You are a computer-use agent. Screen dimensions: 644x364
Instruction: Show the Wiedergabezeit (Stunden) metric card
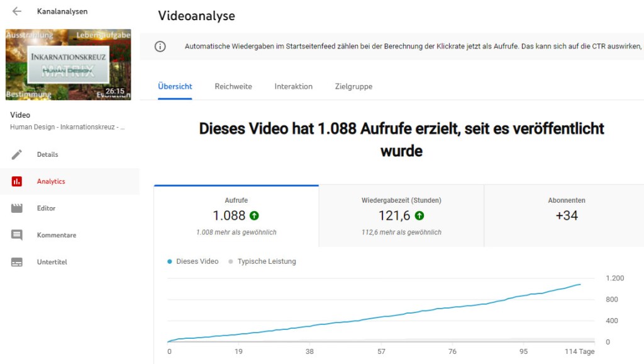(x=401, y=216)
